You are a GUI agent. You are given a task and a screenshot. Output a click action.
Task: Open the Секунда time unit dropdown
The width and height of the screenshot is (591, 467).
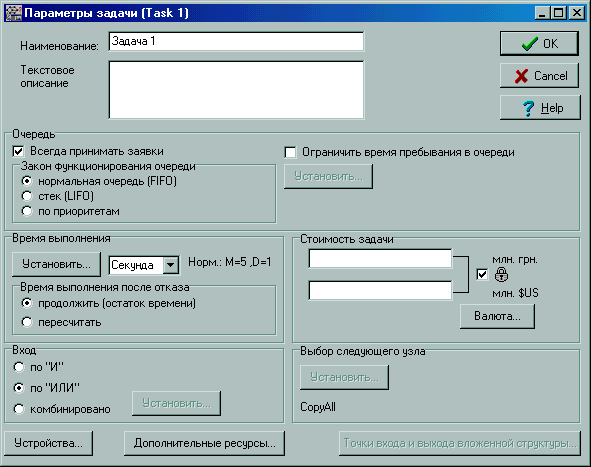(x=170, y=265)
